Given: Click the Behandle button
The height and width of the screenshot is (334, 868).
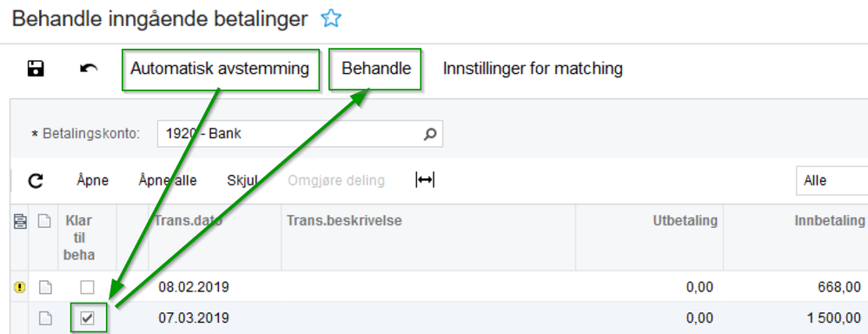Looking at the screenshot, I should 376,70.
